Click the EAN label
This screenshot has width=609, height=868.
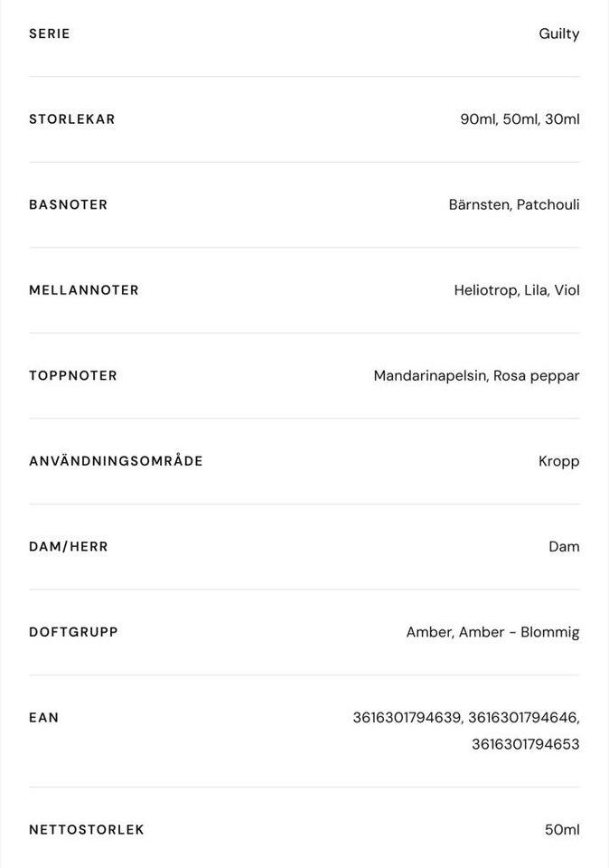[44, 718]
